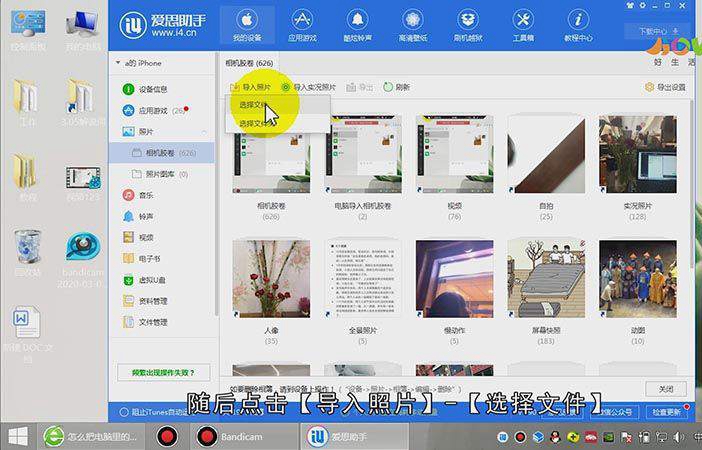702x450 pixels.
Task: Open the 导入照片 import dropdown
Action: [251, 87]
